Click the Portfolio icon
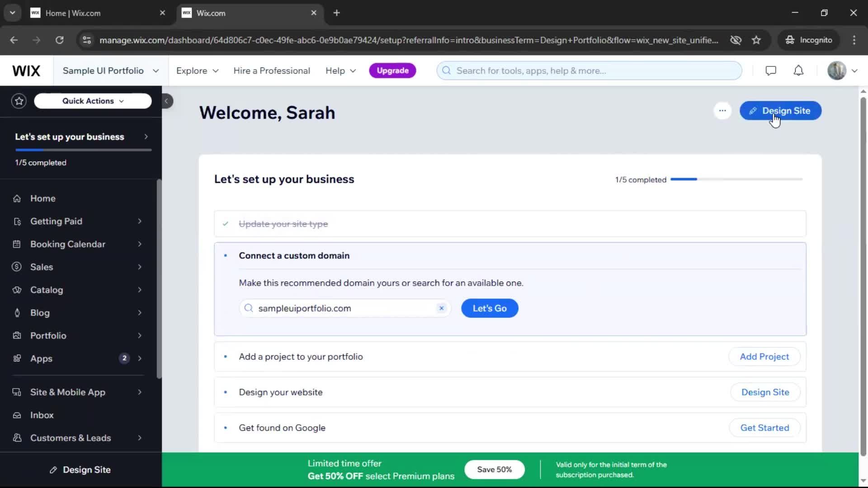 tap(17, 336)
